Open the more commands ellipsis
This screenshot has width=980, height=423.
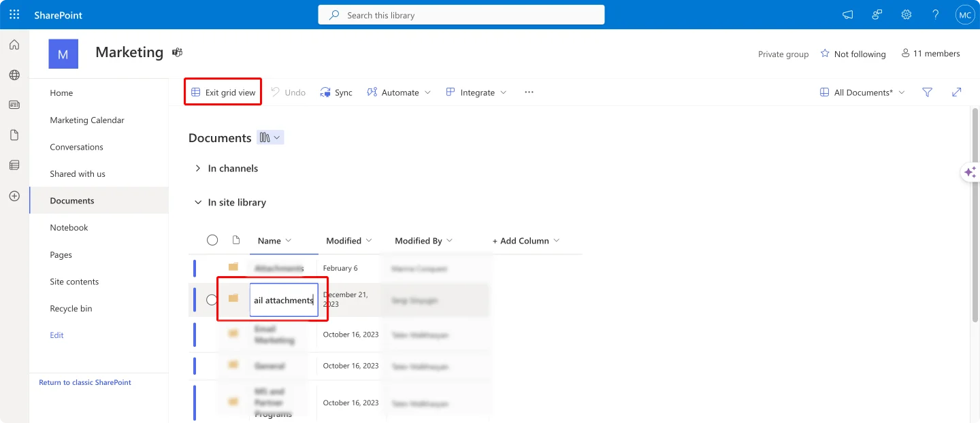coord(529,92)
